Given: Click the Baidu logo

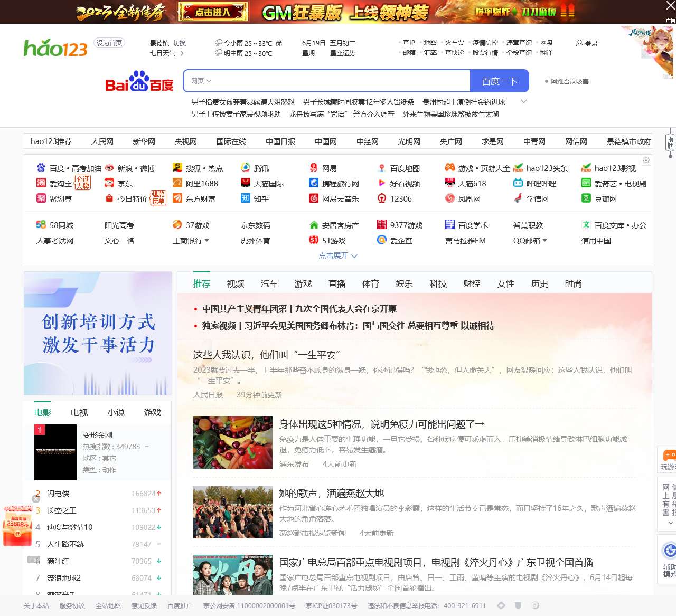Looking at the screenshot, I should click(139, 81).
